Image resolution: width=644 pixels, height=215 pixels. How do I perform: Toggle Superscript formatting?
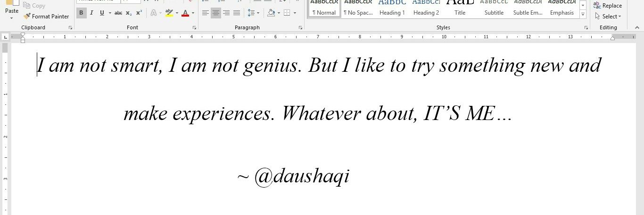[139, 13]
